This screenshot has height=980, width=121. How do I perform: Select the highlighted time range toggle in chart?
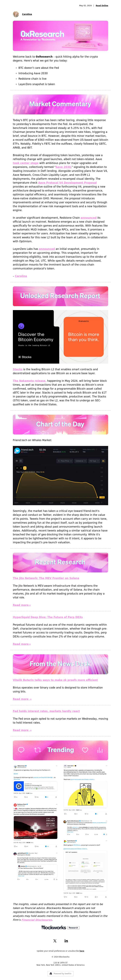point(25,468)
